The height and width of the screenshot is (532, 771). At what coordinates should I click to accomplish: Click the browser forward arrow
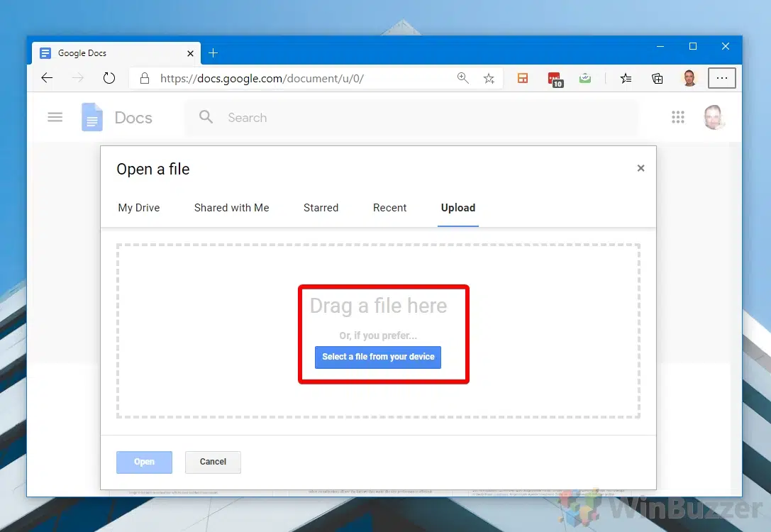tap(78, 78)
